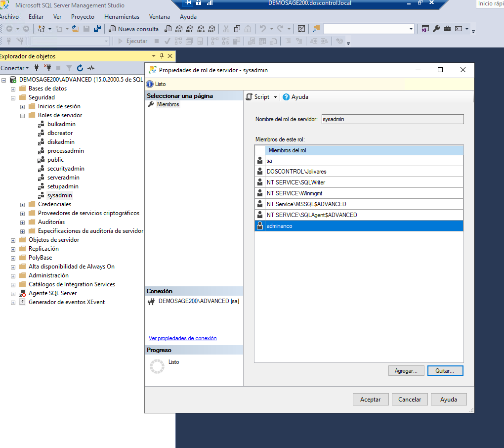Expand the Auditorías node

pyautogui.click(x=23, y=223)
